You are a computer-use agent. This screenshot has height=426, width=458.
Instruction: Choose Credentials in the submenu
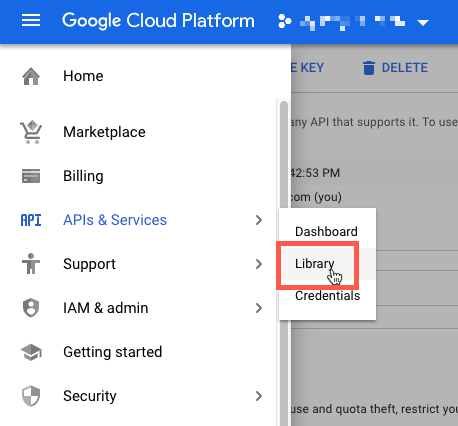pos(328,296)
